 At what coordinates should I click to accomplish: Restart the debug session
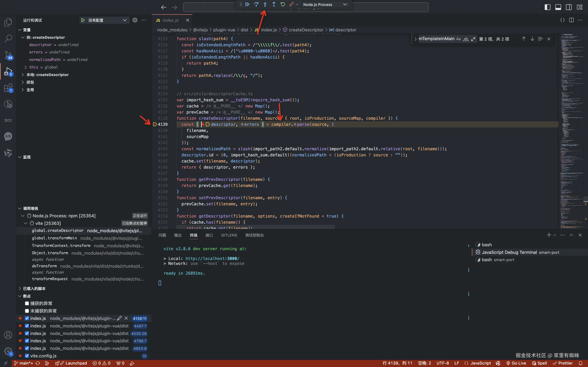click(x=283, y=4)
